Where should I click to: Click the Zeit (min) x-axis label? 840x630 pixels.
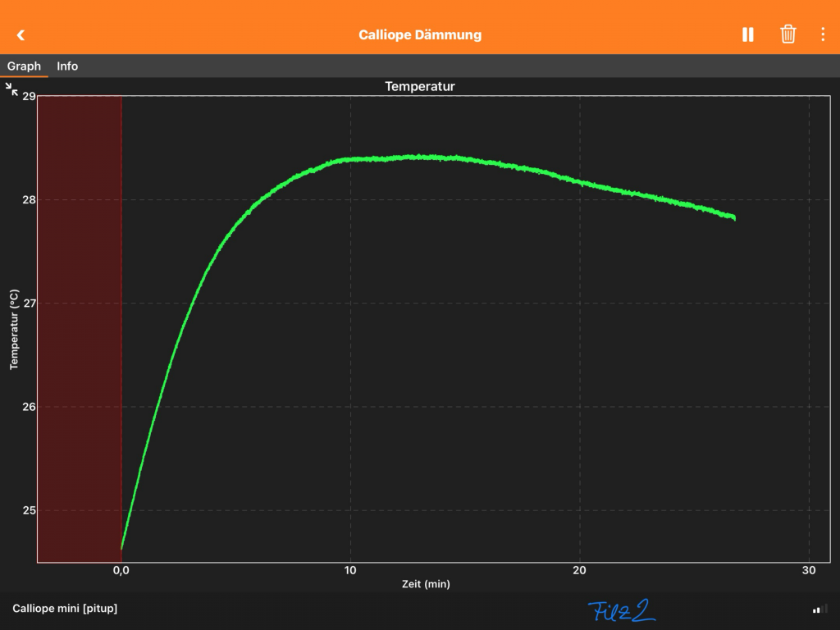[x=426, y=584]
